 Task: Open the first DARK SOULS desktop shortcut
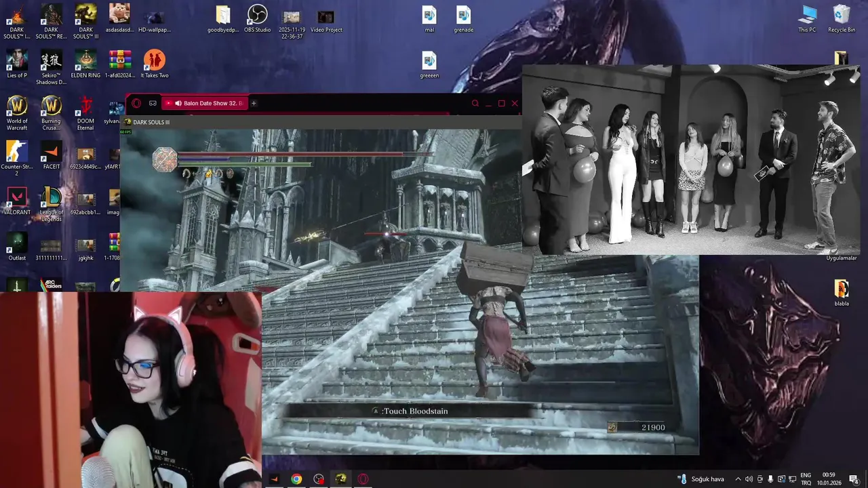[17, 21]
